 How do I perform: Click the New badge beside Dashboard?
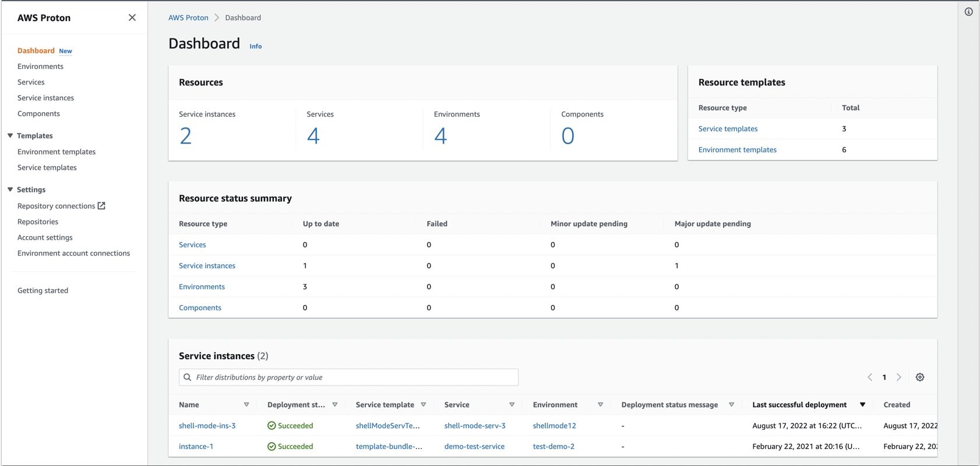[x=66, y=51]
